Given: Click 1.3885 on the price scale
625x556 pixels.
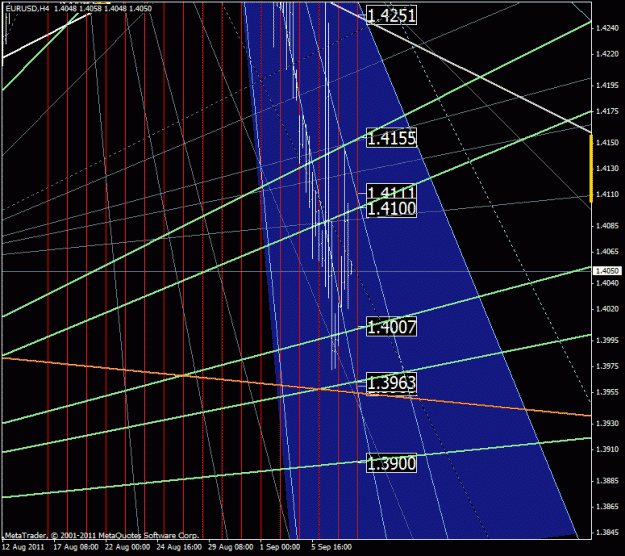Looking at the screenshot, I should pyautogui.click(x=607, y=481).
